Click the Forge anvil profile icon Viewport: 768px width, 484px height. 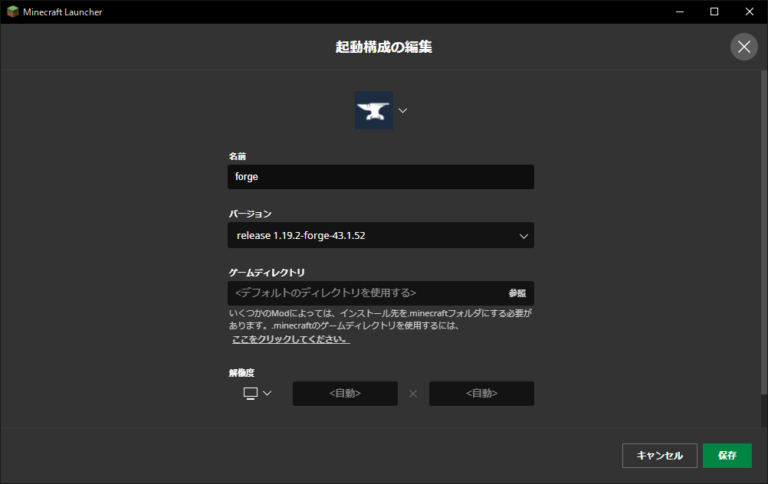point(374,110)
